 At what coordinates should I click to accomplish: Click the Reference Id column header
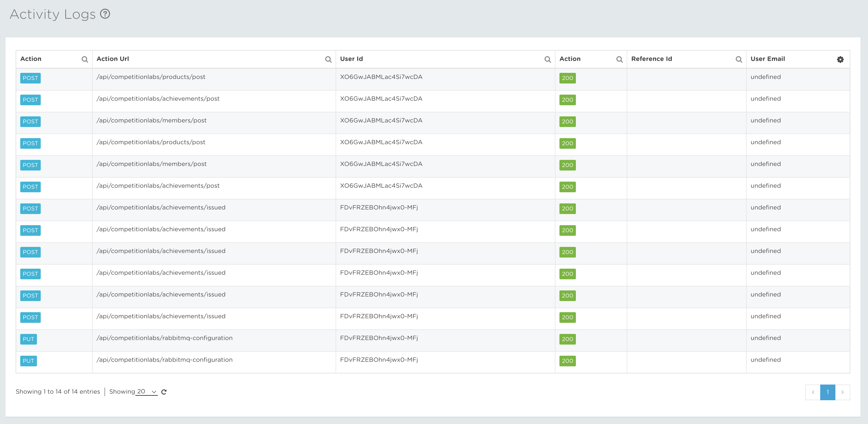[x=651, y=59]
